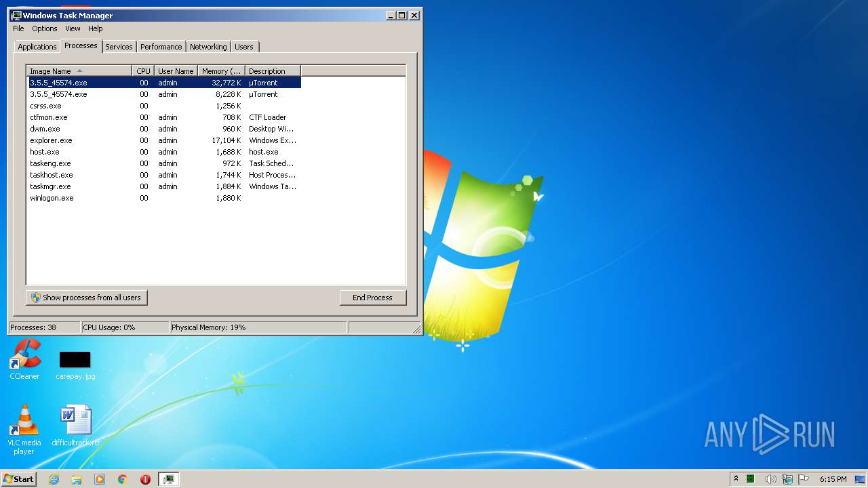This screenshot has width=868, height=488.
Task: Switch to Users tab
Action: pyautogui.click(x=244, y=47)
